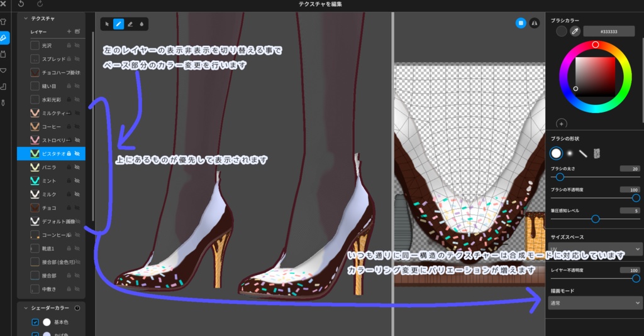644x336 pixels.
Task: Toggle visibility of the ストロベリー layer
Action: pos(77,140)
